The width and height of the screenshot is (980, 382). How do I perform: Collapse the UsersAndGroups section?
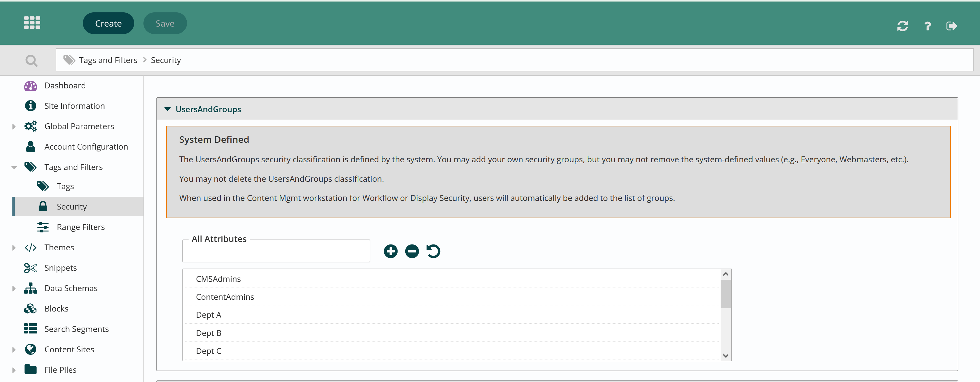[167, 109]
